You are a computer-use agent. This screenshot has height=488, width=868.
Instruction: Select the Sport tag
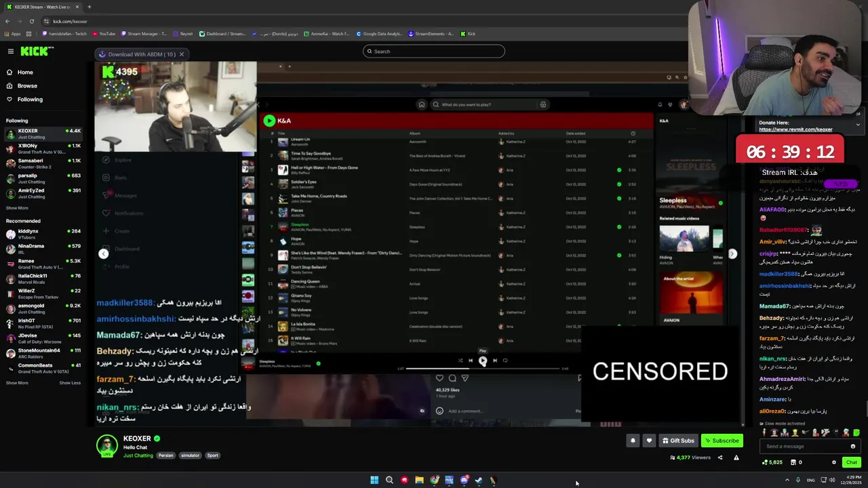(212, 455)
